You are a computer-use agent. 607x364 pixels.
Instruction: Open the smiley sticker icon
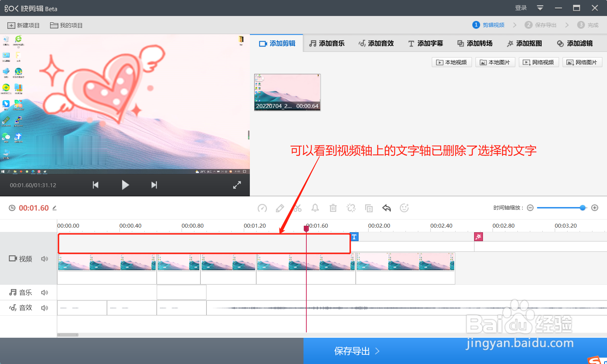tap(404, 208)
